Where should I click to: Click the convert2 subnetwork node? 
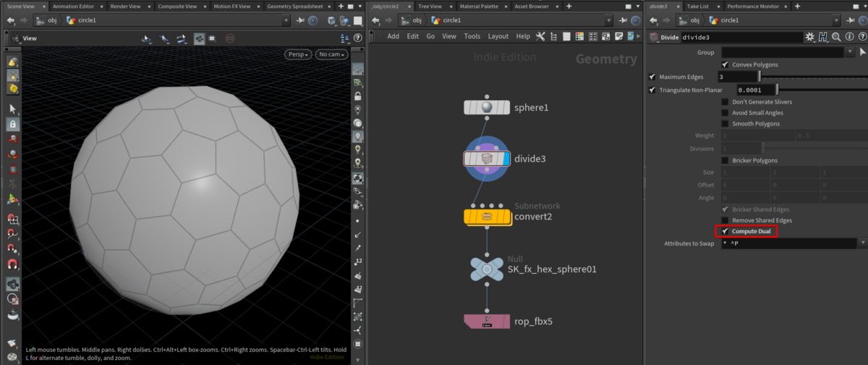(487, 216)
